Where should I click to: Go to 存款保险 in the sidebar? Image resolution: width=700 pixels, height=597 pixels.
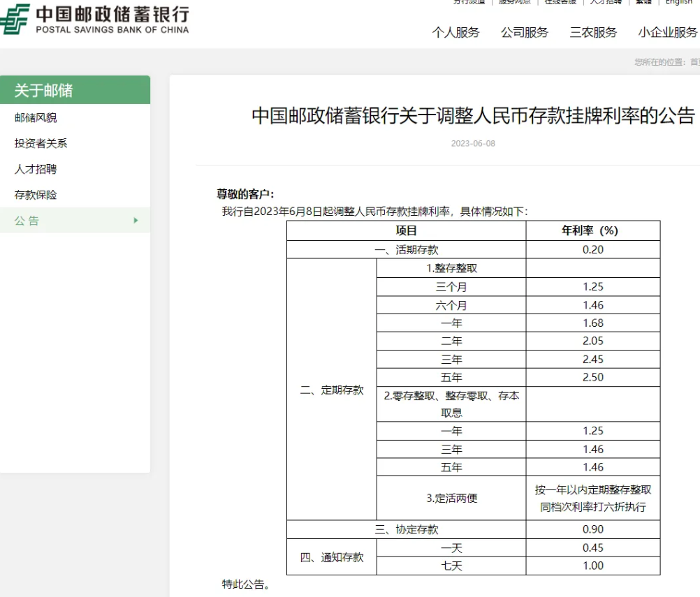36,195
